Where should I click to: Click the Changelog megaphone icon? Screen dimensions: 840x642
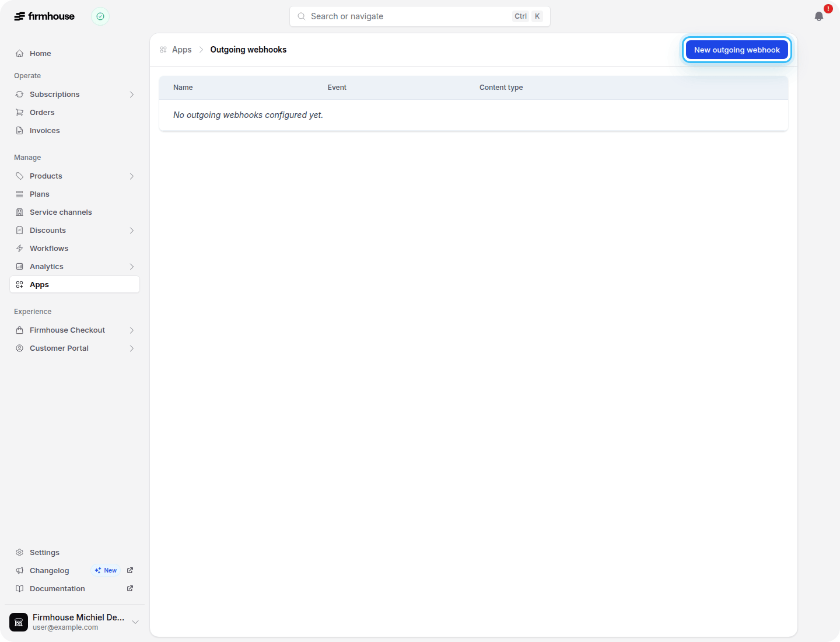(20, 570)
